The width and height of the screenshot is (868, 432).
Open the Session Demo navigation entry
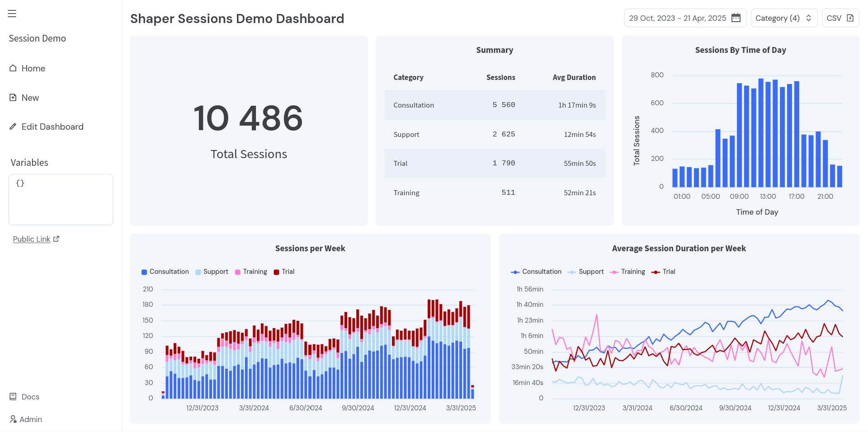[x=38, y=38]
